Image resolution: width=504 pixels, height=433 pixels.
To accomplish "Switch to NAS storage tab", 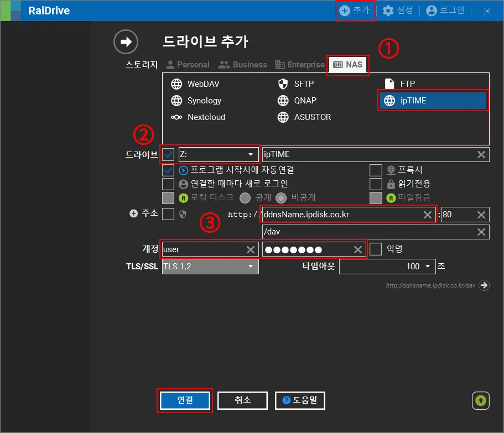I will click(x=348, y=65).
